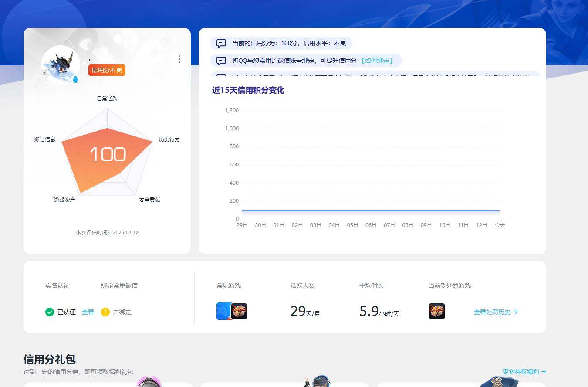
Task: Open the 更多特权福利 link
Action: (524, 372)
